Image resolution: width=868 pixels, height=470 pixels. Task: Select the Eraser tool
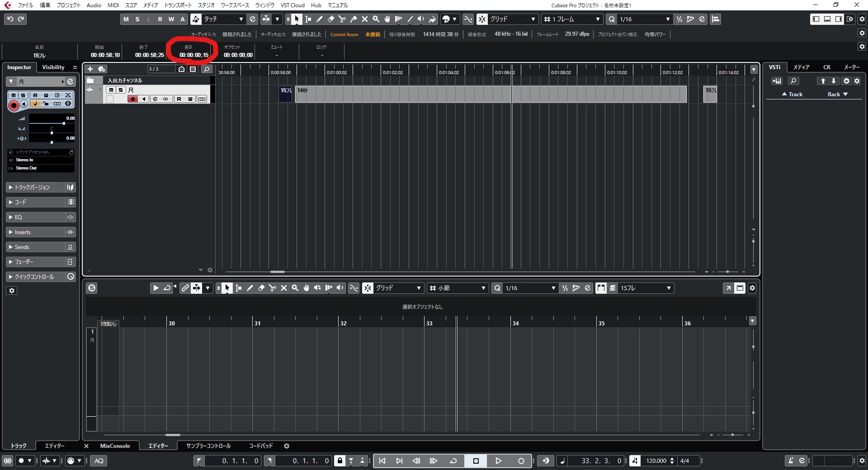(330, 19)
